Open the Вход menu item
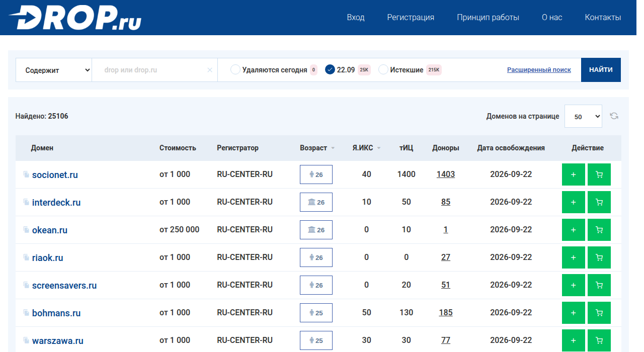644x352 pixels. click(x=356, y=18)
